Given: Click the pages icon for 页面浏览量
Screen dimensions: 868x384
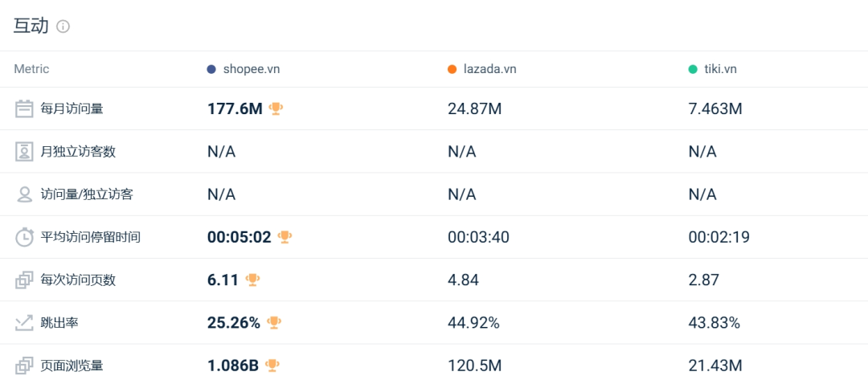Looking at the screenshot, I should (24, 366).
